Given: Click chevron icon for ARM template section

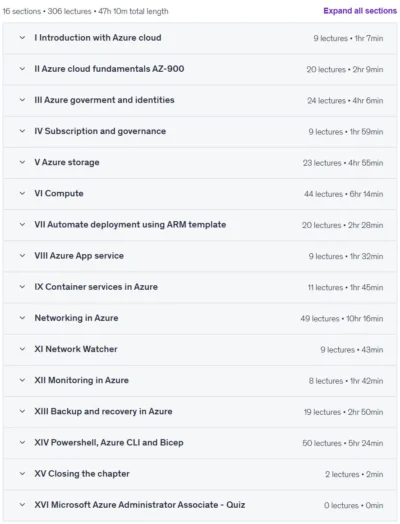Looking at the screenshot, I should [x=22, y=224].
